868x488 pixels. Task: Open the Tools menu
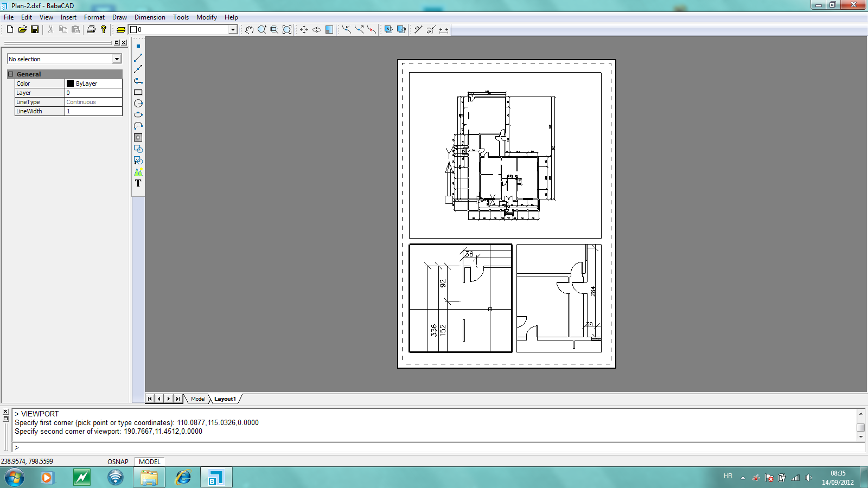point(181,17)
